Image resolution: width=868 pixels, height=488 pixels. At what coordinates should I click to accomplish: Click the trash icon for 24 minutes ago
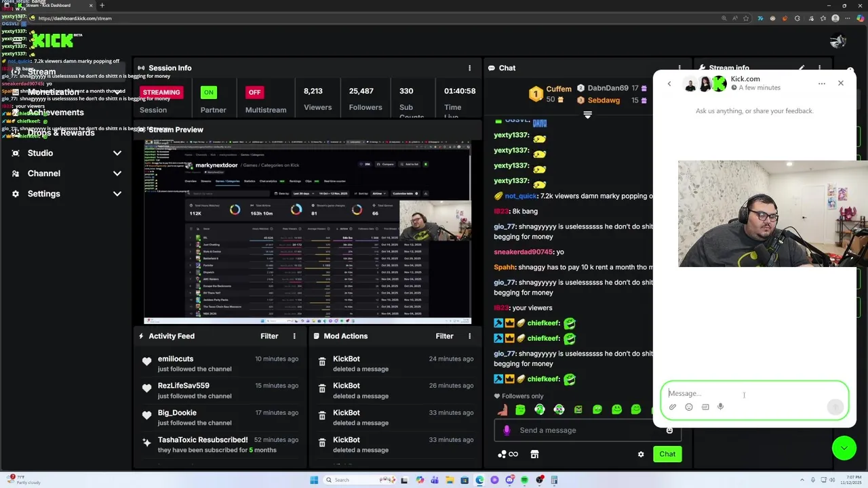(x=322, y=363)
